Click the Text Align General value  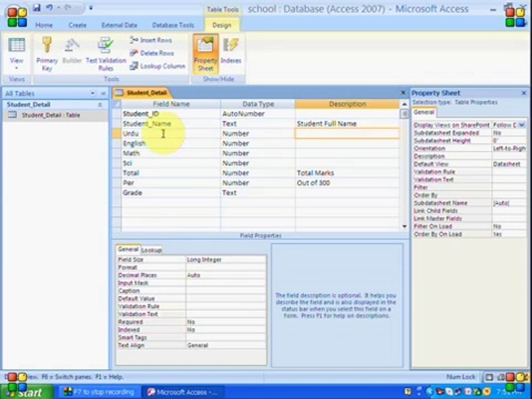coord(226,345)
